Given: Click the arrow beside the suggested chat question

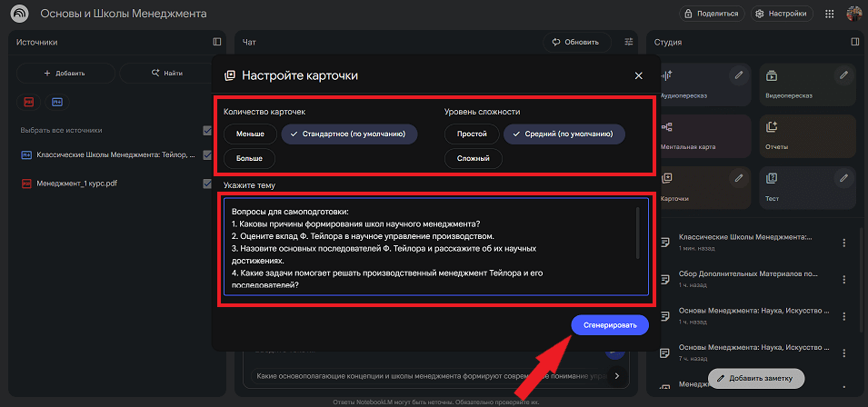Looking at the screenshot, I should tap(617, 376).
